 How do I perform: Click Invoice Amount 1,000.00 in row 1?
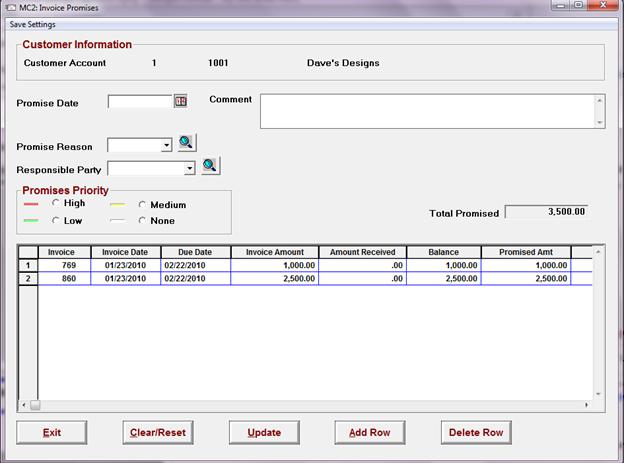click(x=275, y=265)
